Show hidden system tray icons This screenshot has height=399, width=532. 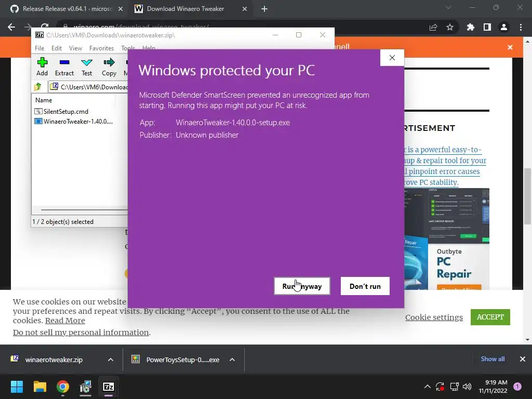pos(428,387)
